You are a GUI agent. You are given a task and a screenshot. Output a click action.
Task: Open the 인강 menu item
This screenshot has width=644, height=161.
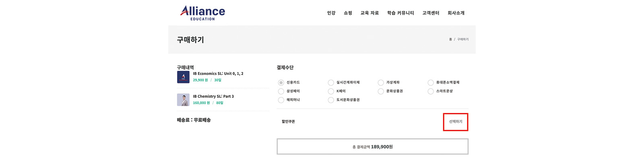tap(331, 13)
